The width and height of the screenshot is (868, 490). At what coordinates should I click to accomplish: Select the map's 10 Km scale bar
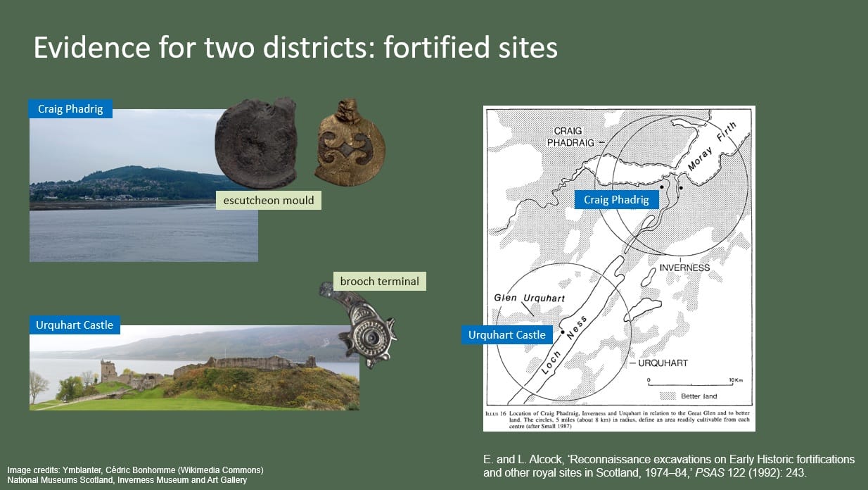pos(691,384)
